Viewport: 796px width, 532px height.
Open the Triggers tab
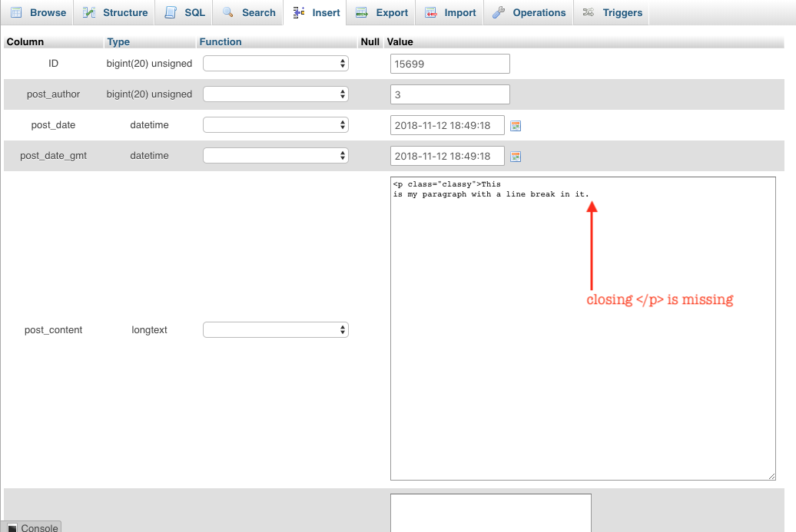612,12
